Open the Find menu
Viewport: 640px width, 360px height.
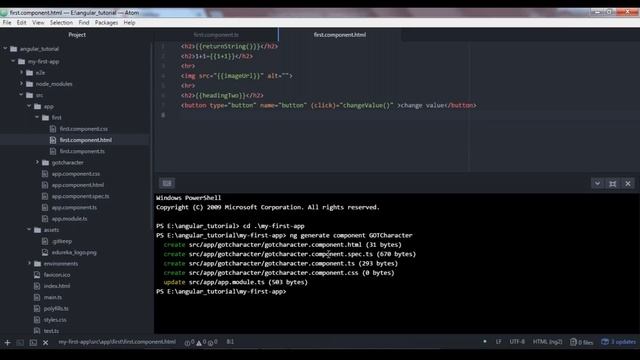click(x=84, y=23)
